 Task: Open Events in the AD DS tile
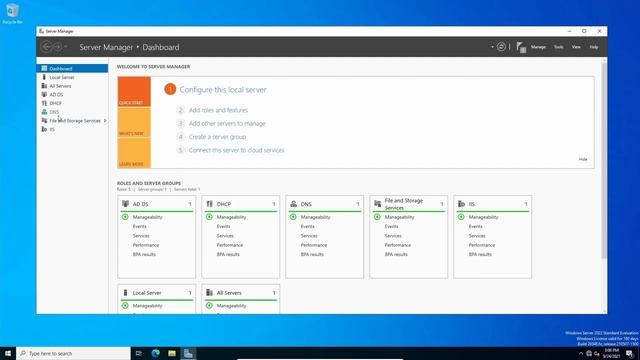140,226
